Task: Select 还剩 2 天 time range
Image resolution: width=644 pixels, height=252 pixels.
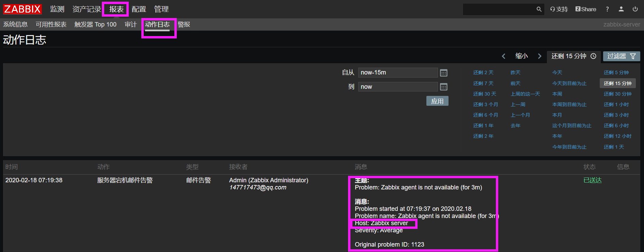Action: (x=483, y=72)
